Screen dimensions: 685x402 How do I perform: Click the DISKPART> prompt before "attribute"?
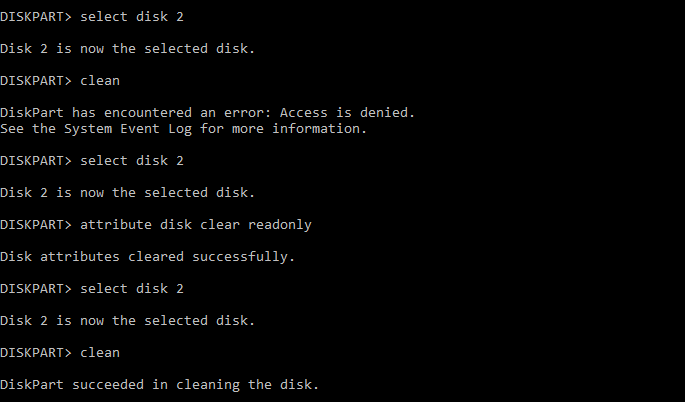[x=35, y=224]
